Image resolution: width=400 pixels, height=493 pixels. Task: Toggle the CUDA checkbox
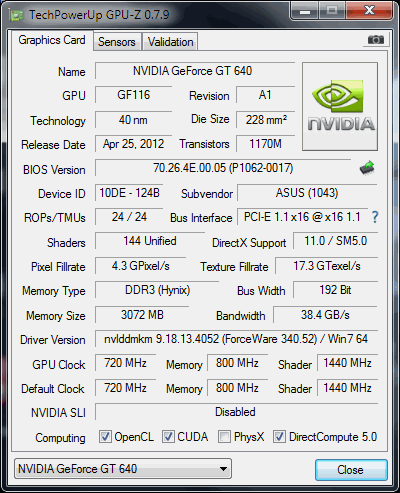point(168,437)
